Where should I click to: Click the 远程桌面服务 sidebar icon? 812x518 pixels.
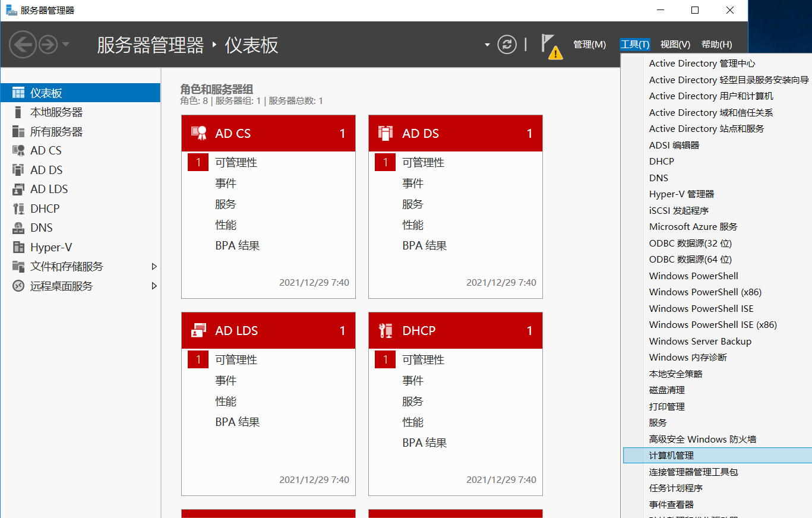19,286
